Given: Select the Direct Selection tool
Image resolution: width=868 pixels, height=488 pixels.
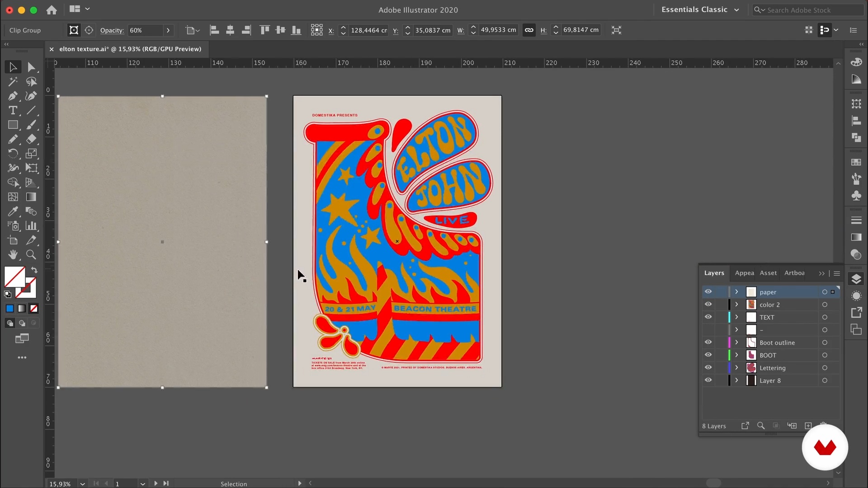Looking at the screenshot, I should pyautogui.click(x=31, y=67).
